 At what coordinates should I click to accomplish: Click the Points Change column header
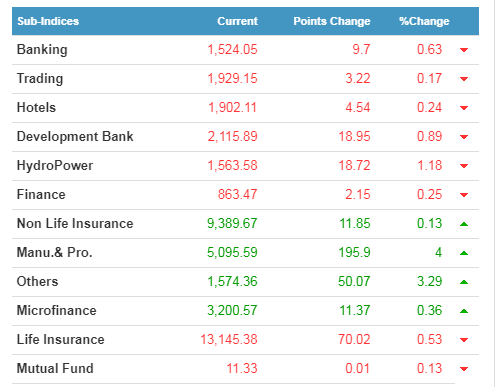point(332,21)
